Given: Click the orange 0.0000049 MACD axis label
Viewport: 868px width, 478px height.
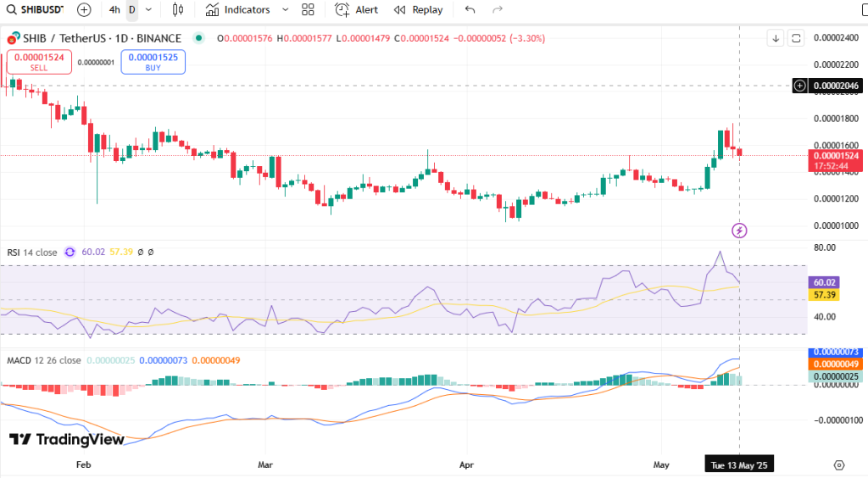Looking at the screenshot, I should (835, 364).
